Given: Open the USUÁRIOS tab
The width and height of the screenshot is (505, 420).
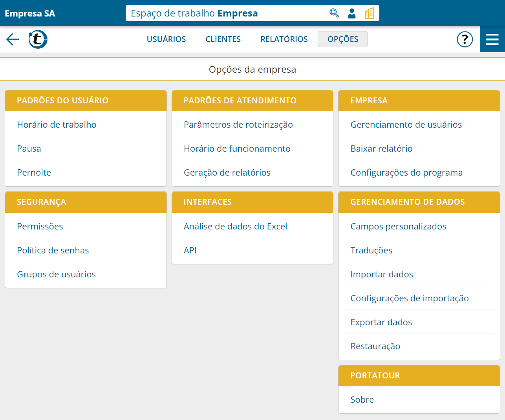Looking at the screenshot, I should click(x=167, y=39).
